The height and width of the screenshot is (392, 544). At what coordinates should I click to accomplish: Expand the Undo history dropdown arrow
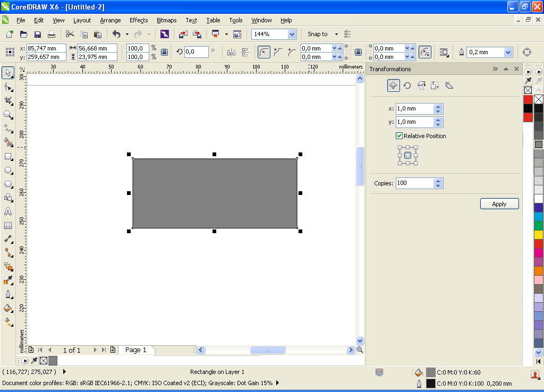coord(127,34)
